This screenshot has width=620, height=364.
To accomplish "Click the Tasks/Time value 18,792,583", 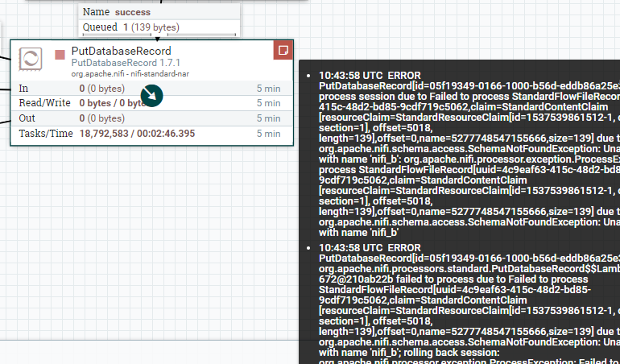I will point(105,134).
